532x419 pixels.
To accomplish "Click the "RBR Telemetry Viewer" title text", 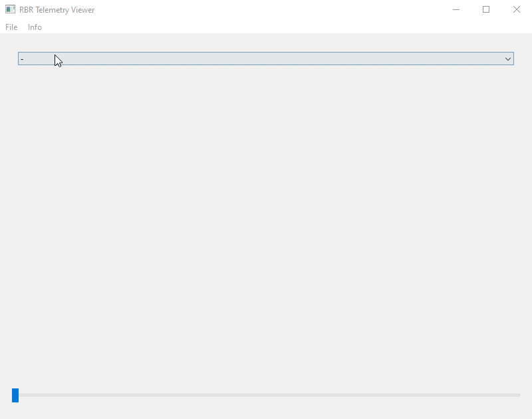I will coord(57,9).
